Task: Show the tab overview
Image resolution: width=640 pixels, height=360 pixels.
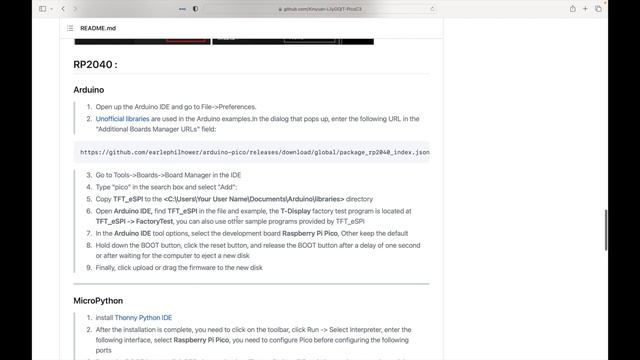Action: tap(598, 9)
